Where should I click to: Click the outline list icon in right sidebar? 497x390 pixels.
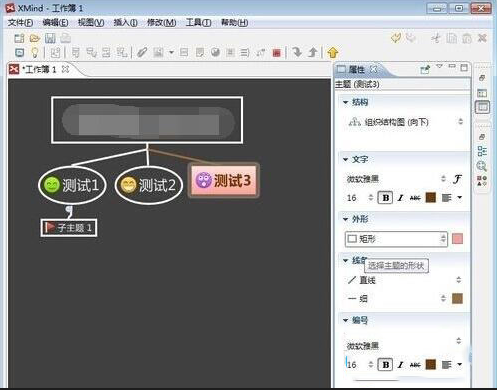[x=482, y=151]
